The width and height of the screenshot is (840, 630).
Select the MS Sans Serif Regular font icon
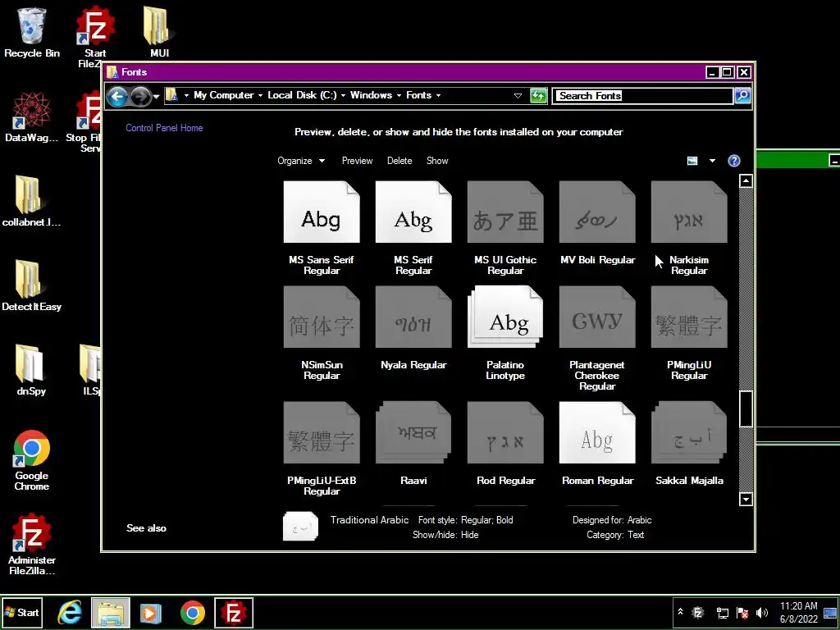coord(322,212)
